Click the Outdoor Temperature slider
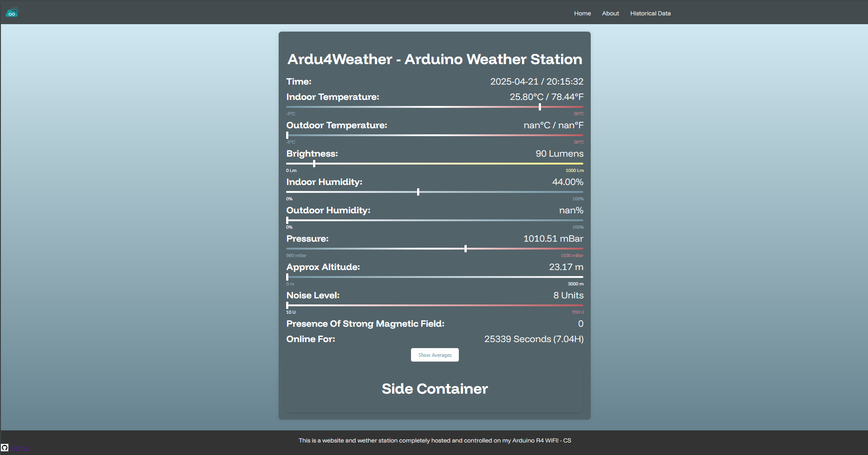The image size is (868, 455). [x=435, y=135]
